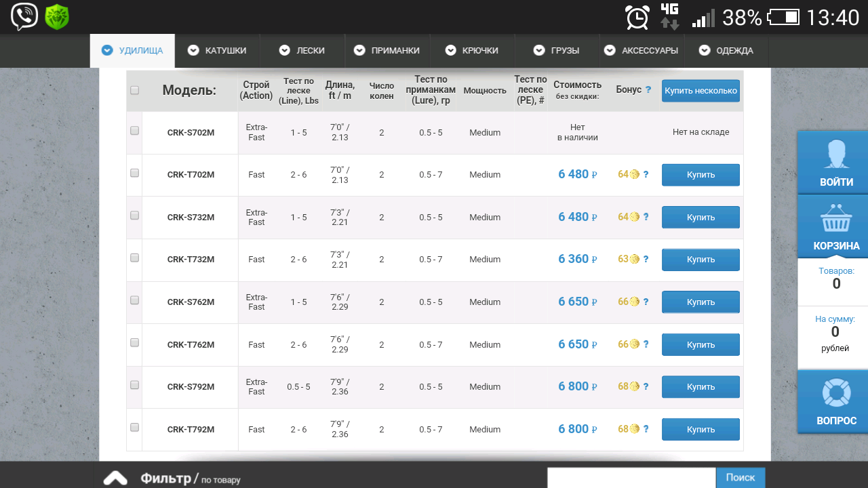Toggle the select-all checkbox in table header
868x488 pixels.
pos(134,90)
